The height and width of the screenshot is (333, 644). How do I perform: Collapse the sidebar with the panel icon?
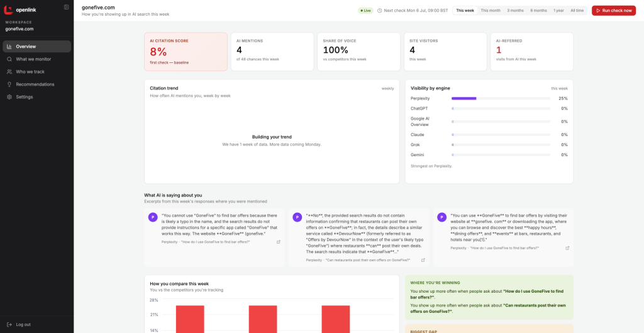pos(67,7)
